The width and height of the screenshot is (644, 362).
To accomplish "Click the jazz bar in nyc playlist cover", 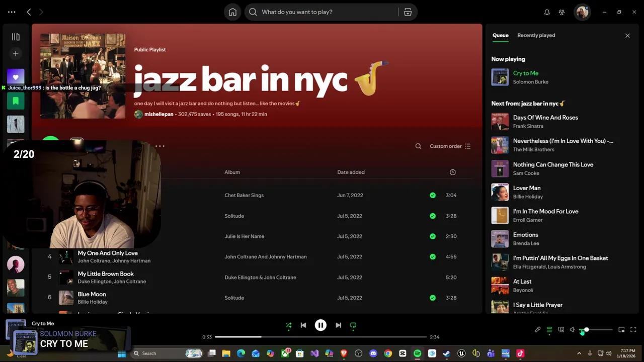I will tap(83, 76).
